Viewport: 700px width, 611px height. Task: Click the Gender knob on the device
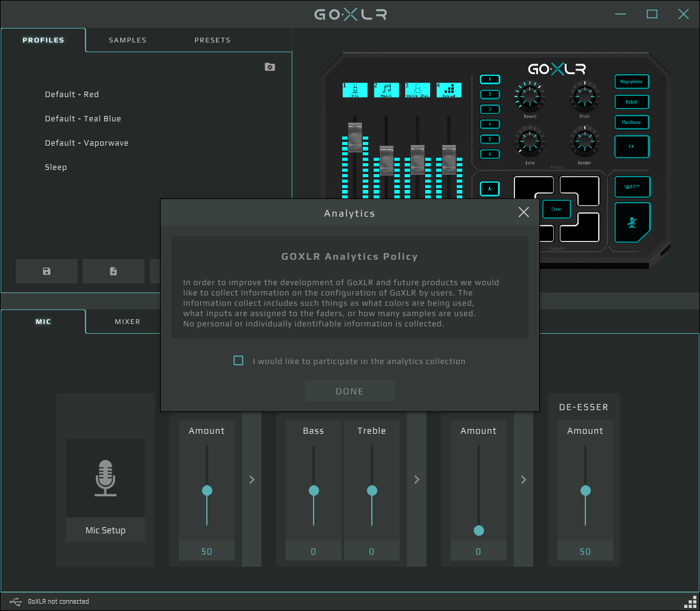coord(584,141)
